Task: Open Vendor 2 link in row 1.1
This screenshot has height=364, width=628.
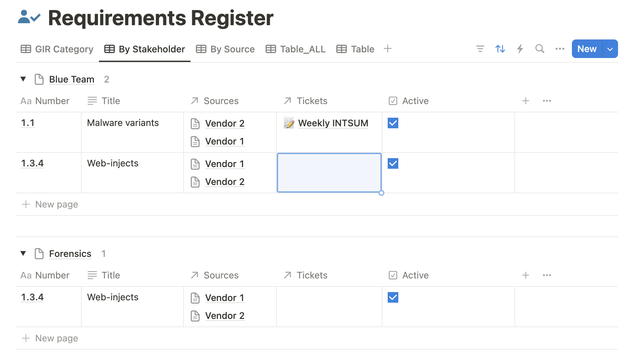Action: click(225, 123)
